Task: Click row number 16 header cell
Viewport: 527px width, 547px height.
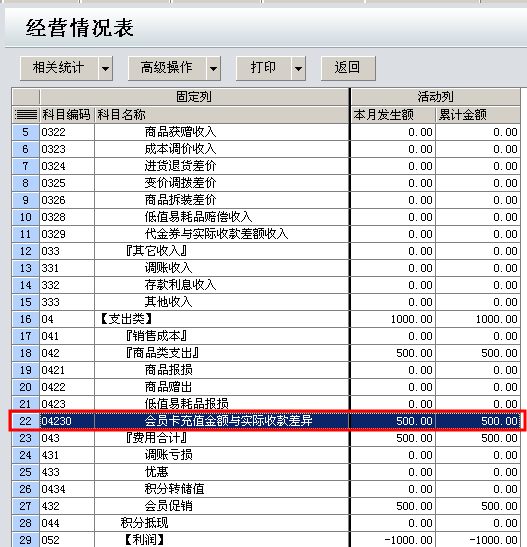Action: (x=26, y=319)
